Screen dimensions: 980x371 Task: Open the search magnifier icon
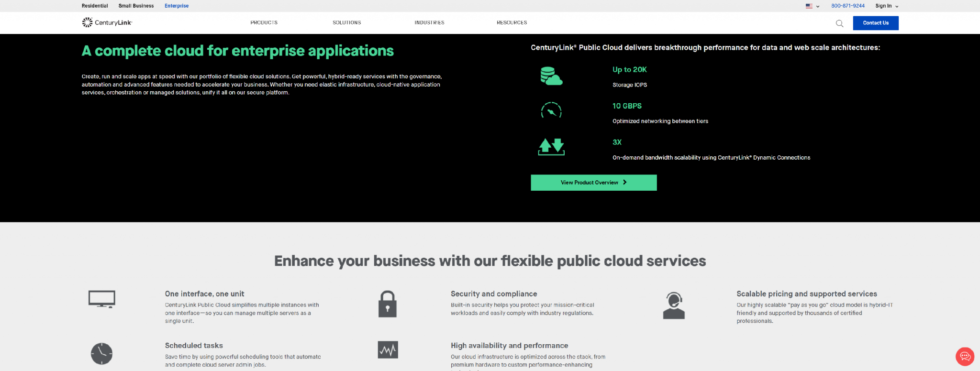(x=839, y=23)
